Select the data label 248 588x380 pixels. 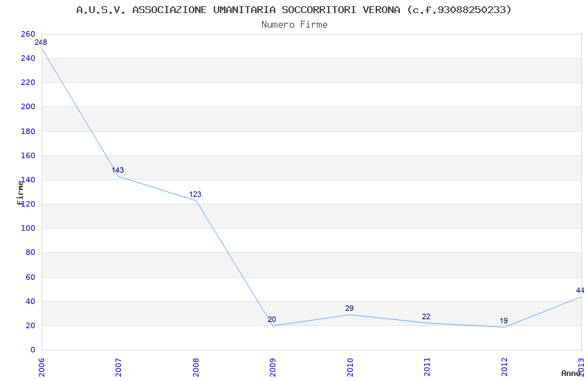pos(41,42)
